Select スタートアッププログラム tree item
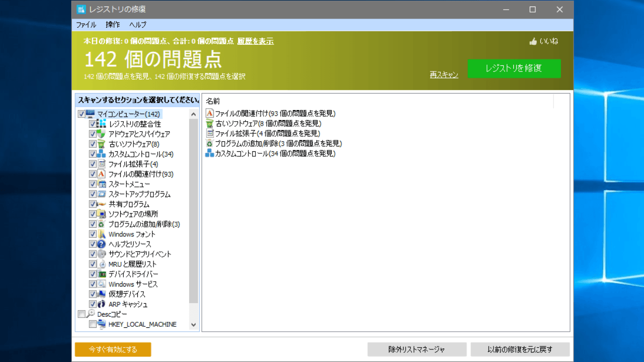 click(139, 194)
